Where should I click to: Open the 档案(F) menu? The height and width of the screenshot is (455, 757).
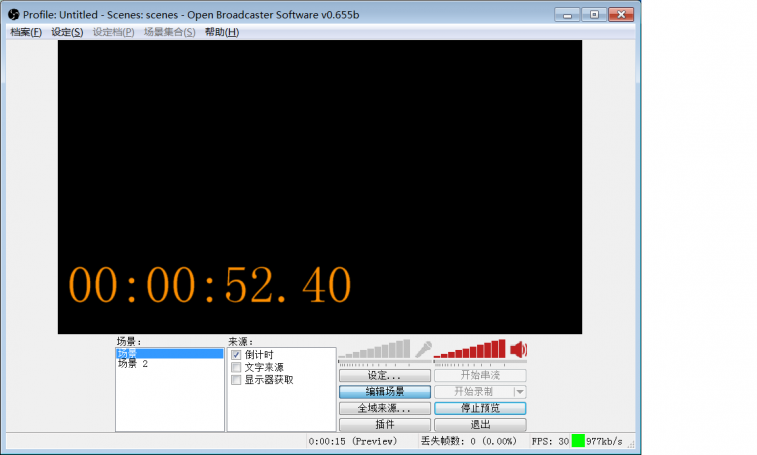26,32
